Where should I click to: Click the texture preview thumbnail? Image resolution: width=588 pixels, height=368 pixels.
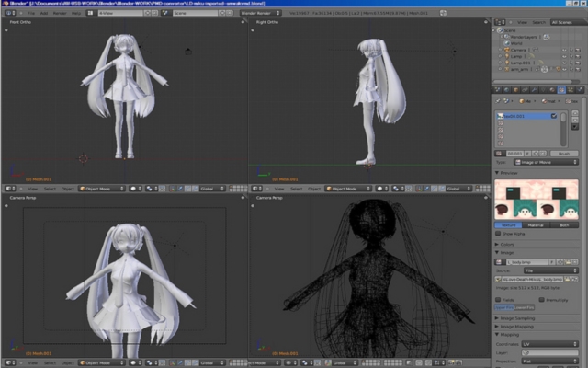click(537, 199)
